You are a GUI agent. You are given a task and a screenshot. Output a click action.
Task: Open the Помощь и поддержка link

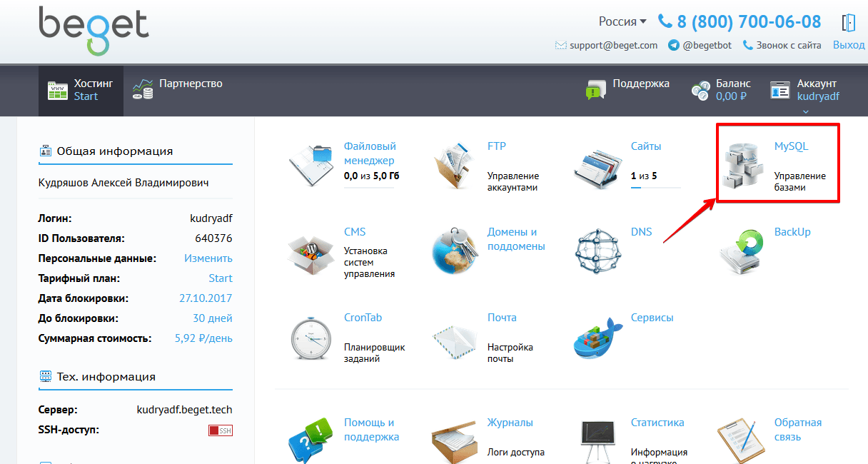tap(371, 430)
